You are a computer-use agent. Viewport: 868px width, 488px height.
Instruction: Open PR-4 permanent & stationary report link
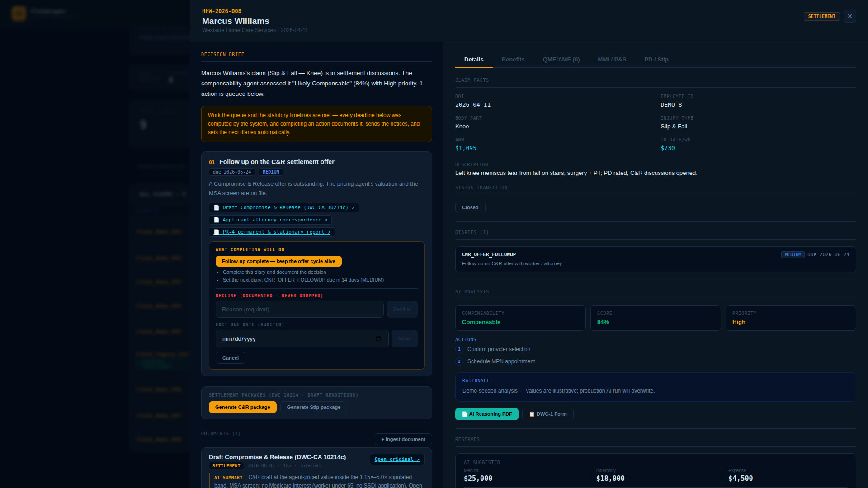point(272,232)
